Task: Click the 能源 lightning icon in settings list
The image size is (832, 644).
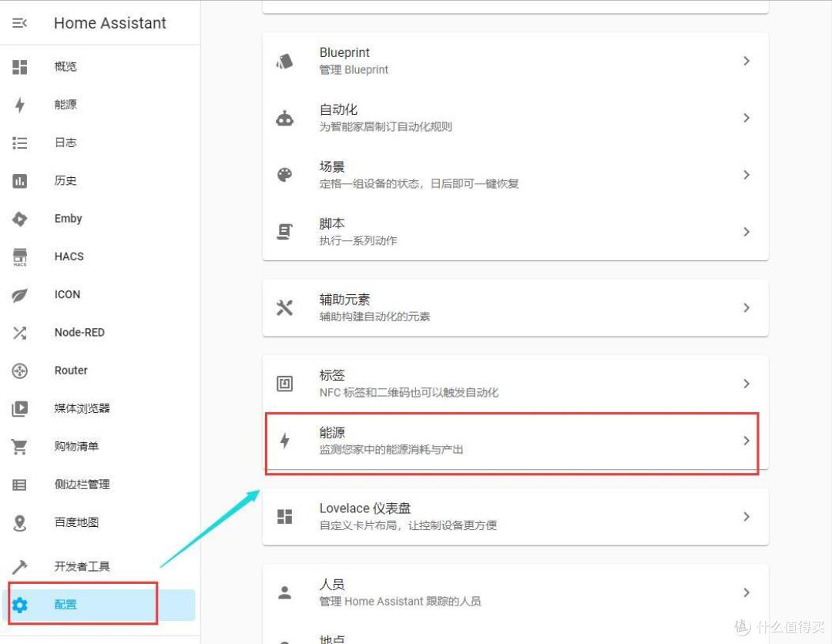Action: (x=284, y=441)
